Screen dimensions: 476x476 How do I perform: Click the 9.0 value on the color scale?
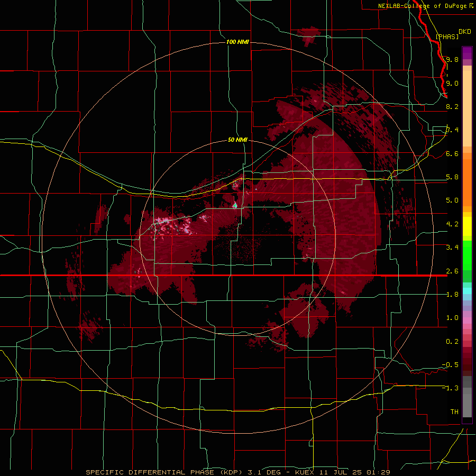point(452,83)
